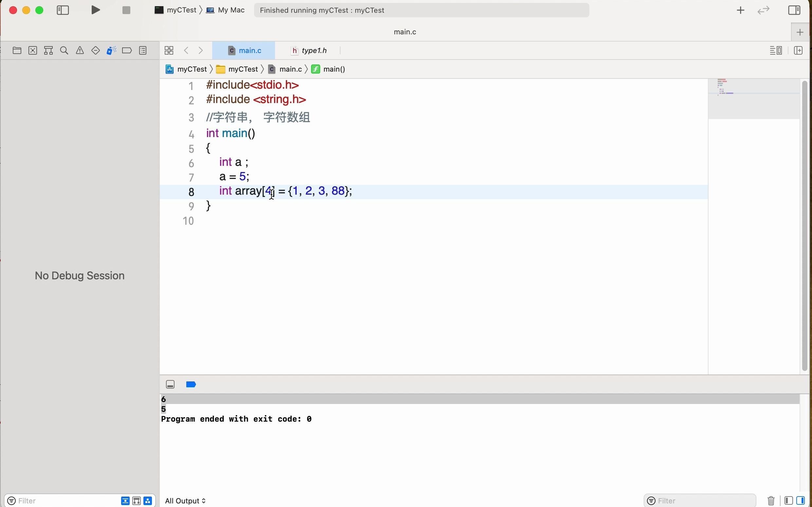
Task: Click the related items grid icon
Action: pyautogui.click(x=169, y=51)
